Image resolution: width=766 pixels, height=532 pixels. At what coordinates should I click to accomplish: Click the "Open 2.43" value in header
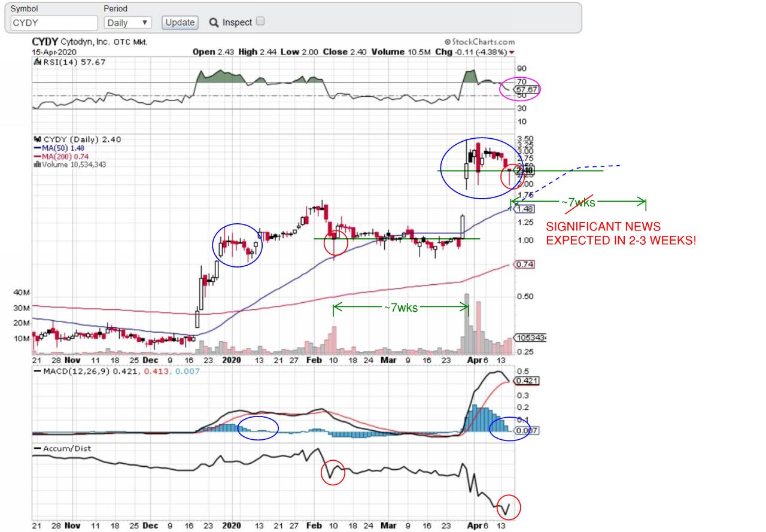214,52
